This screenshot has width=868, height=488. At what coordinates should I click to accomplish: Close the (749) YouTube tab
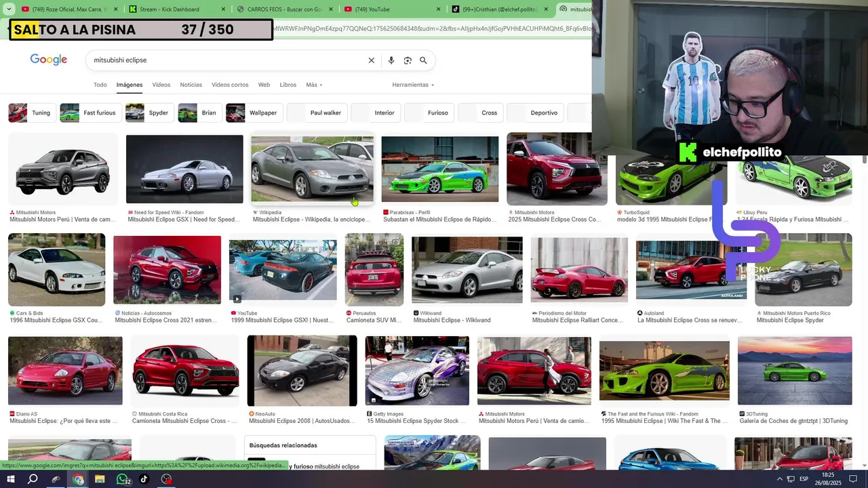tap(438, 9)
